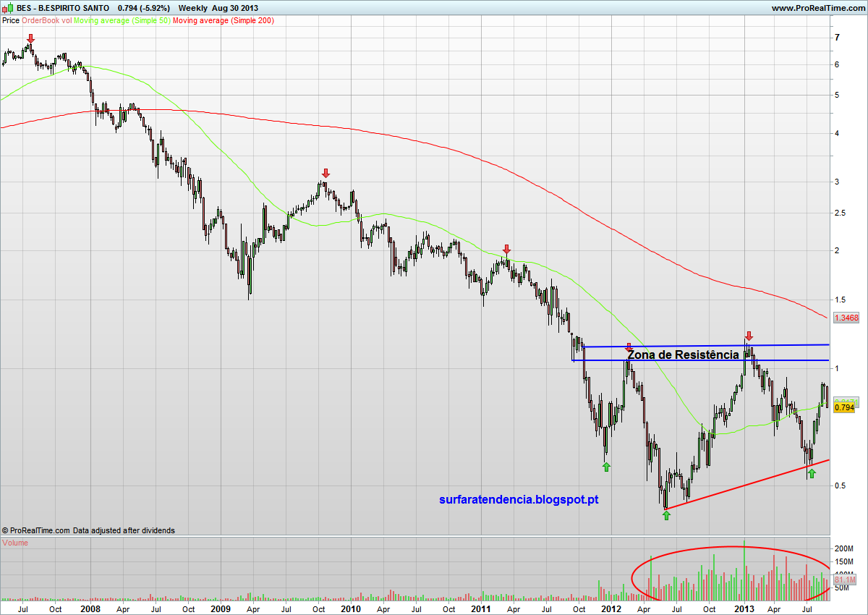Open Moving average (Simple 200) settings label

[x=224, y=20]
